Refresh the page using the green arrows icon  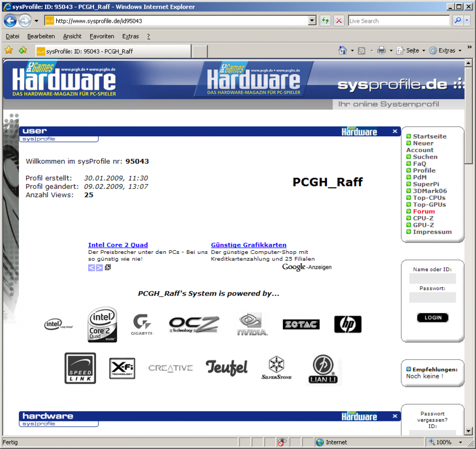pyautogui.click(x=325, y=21)
